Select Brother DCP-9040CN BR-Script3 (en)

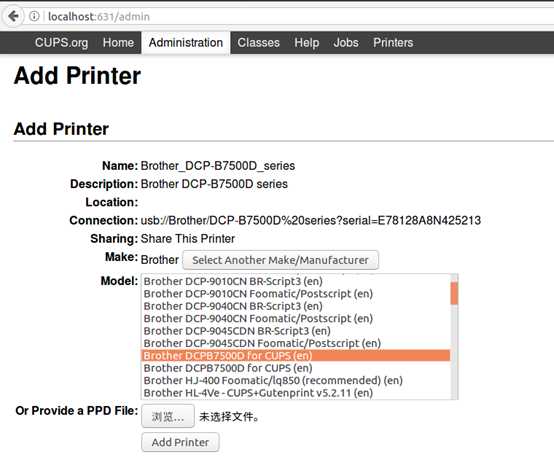(296, 306)
